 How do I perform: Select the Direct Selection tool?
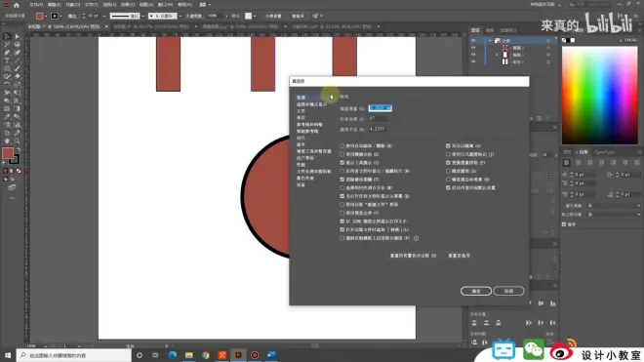[17, 36]
